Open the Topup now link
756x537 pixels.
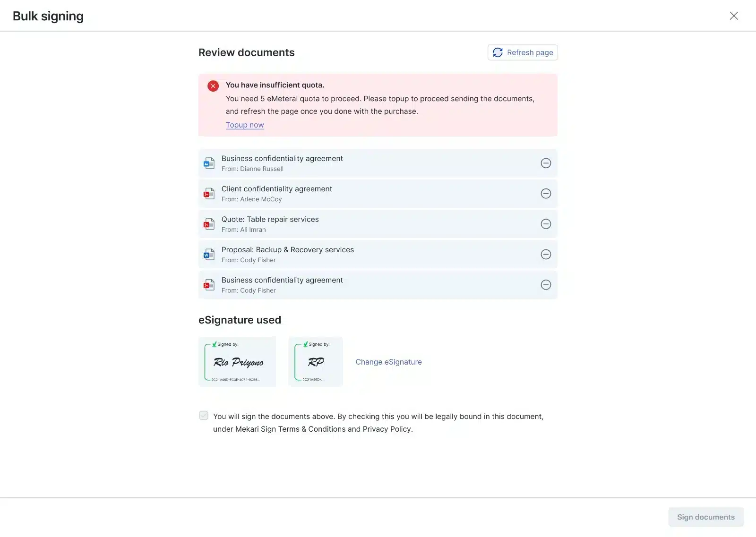coord(245,125)
